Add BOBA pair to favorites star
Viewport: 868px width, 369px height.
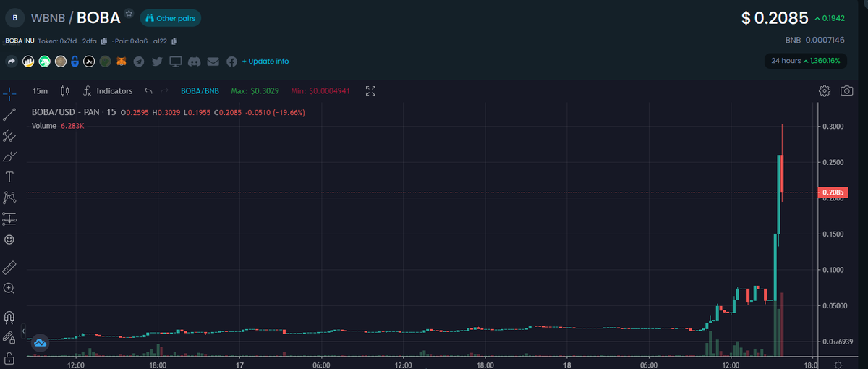coord(129,14)
